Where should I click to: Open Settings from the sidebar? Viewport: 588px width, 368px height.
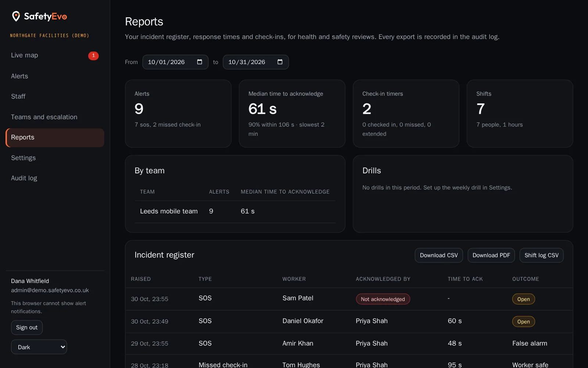pos(55,158)
